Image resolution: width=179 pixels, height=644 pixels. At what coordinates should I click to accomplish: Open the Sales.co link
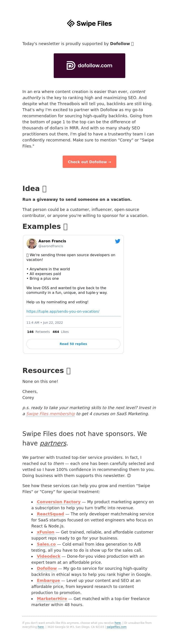click(x=46, y=544)
